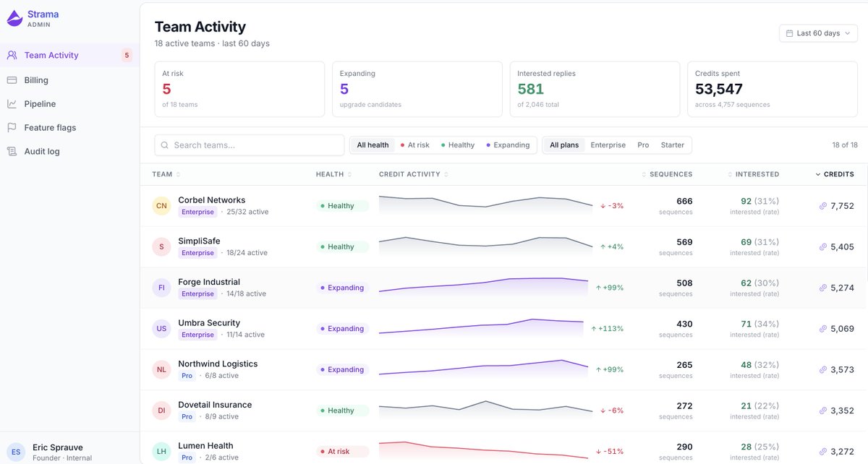Screen dimensions: 868x464
Task: Click the credits link icon beside 5,405
Action: [822, 247]
